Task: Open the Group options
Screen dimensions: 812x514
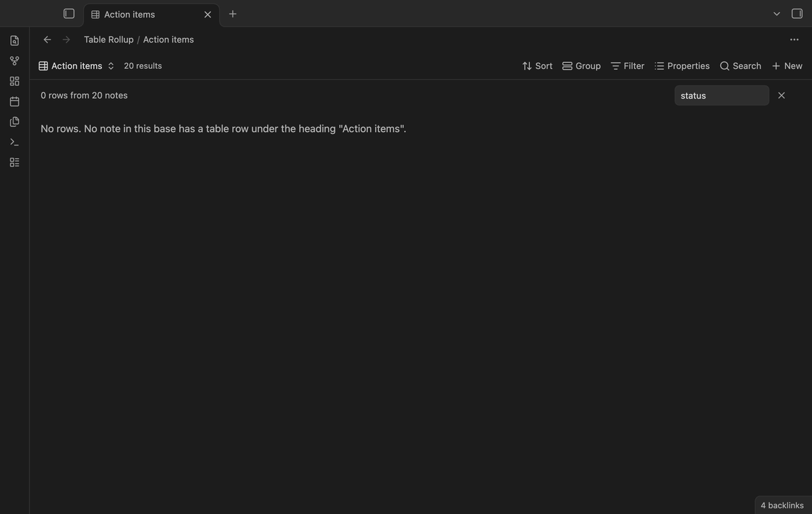Action: (x=581, y=66)
